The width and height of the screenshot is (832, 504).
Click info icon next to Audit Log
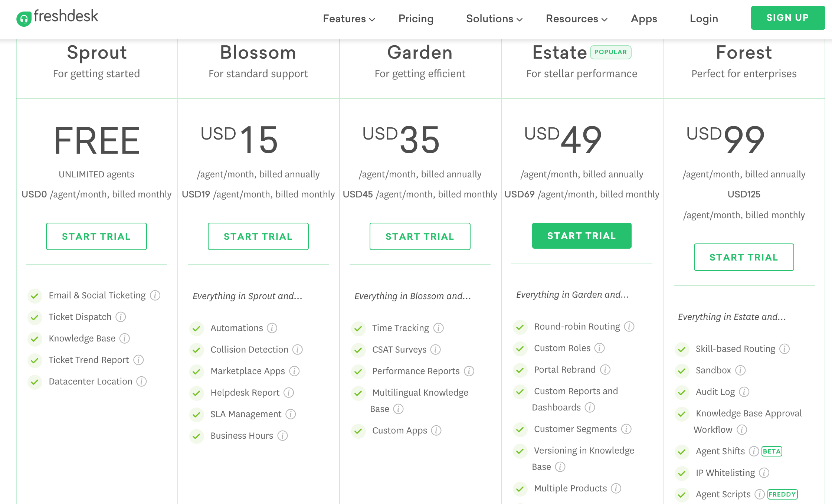(744, 392)
